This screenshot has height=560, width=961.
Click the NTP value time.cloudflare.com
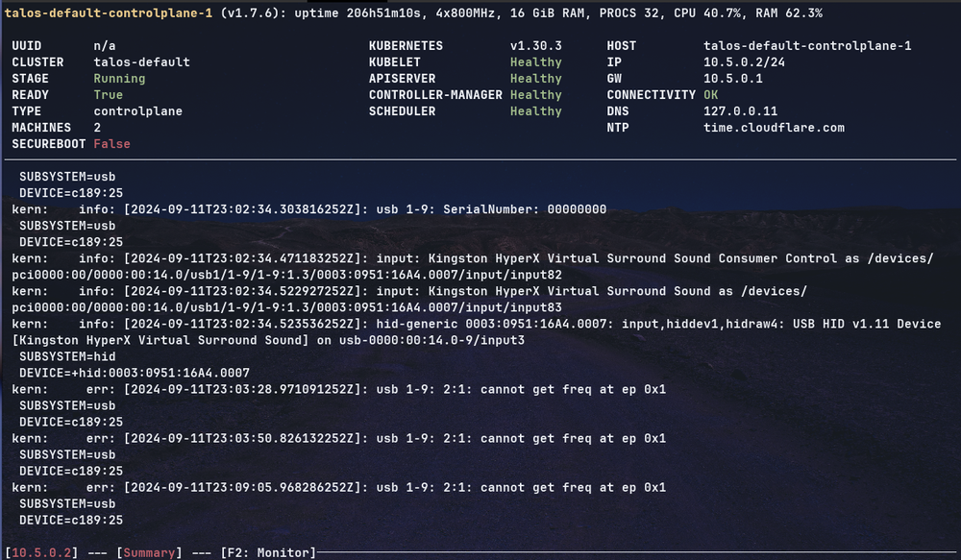(774, 128)
